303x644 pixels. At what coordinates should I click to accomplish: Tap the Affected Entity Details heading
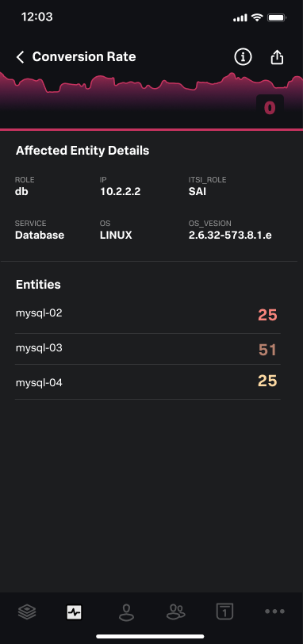[x=82, y=151]
